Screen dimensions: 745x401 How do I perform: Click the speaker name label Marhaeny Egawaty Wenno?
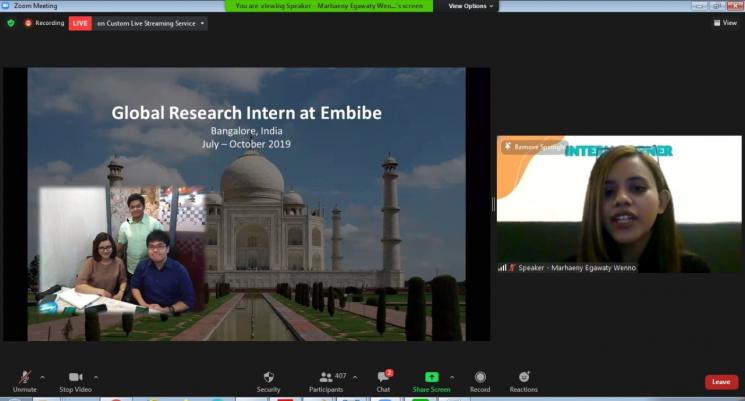coord(577,268)
